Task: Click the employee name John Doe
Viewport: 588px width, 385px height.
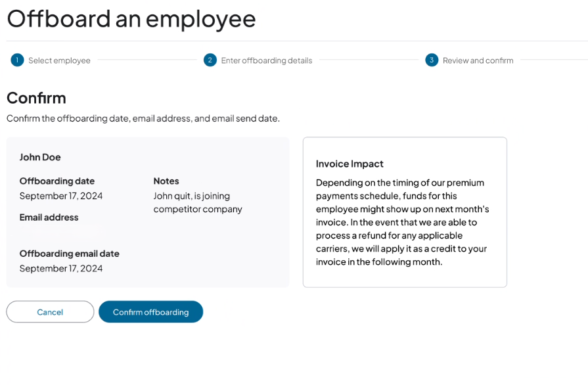Action: (x=40, y=157)
